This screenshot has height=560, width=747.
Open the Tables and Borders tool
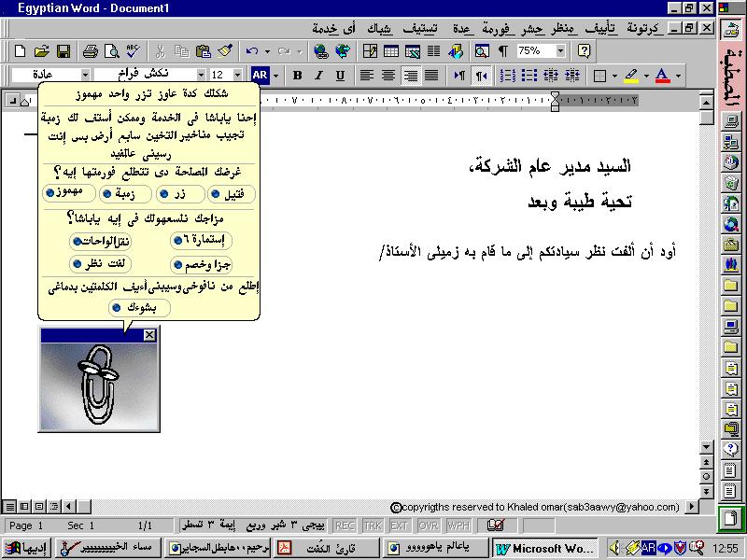(x=370, y=51)
